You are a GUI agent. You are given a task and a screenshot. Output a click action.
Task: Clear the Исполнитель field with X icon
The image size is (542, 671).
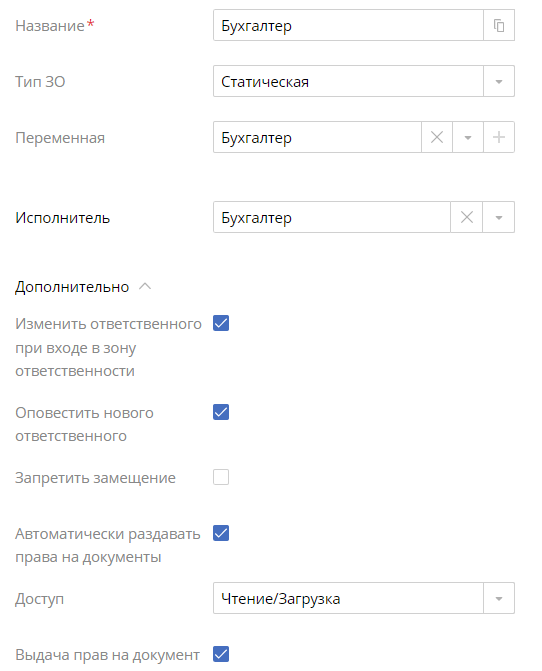[467, 217]
